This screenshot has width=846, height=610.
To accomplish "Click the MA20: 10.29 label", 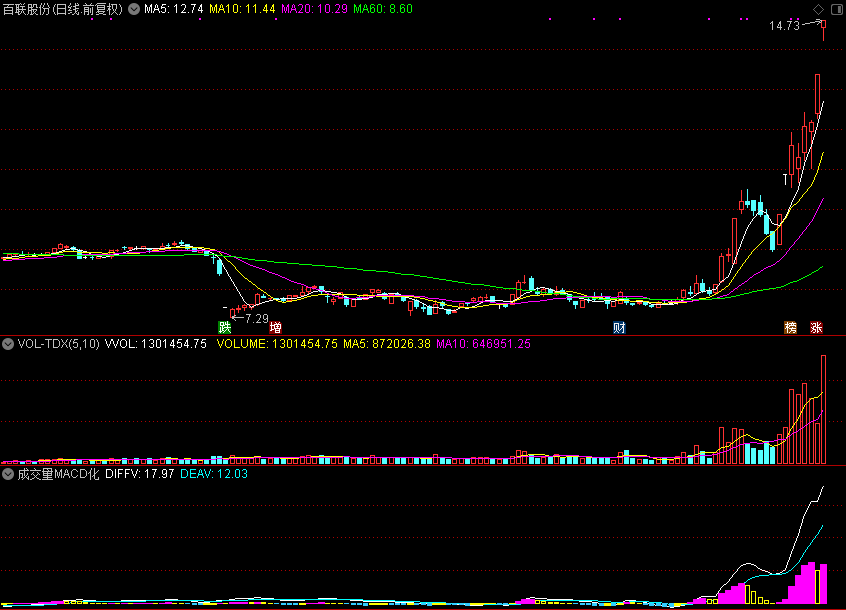I will 315,9.
